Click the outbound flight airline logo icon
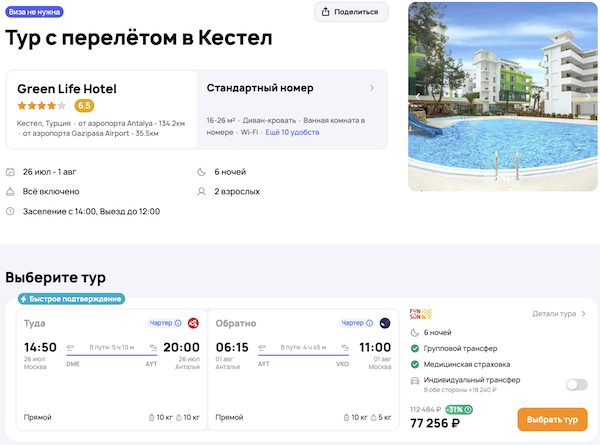The image size is (600, 445). pos(192,323)
